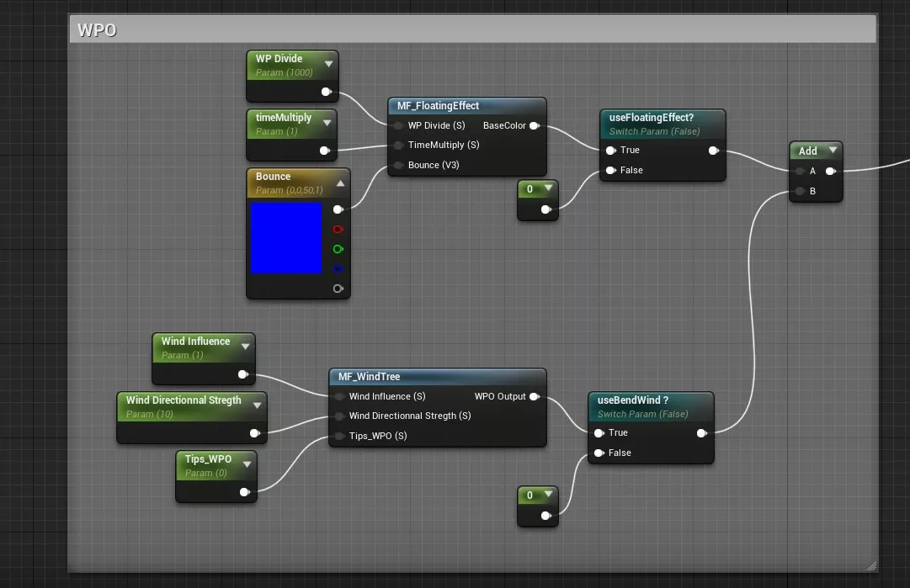The image size is (910, 588).
Task: Click True input pin on useBendWind switch
Action: click(599, 433)
